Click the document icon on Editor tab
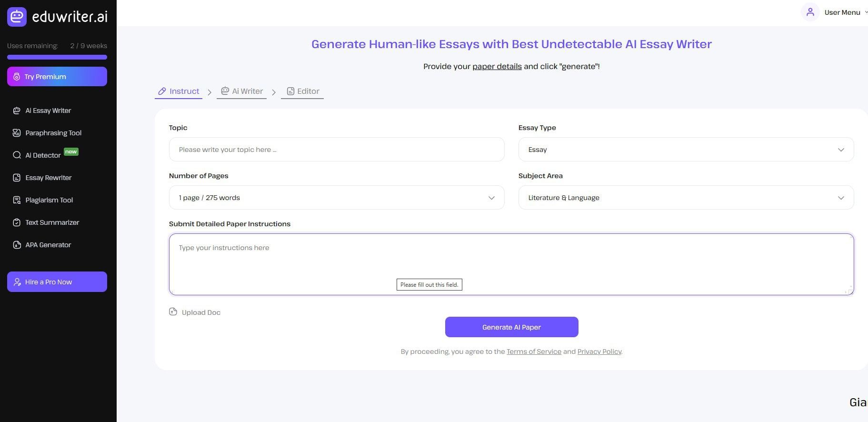The width and height of the screenshot is (868, 422). click(x=290, y=91)
